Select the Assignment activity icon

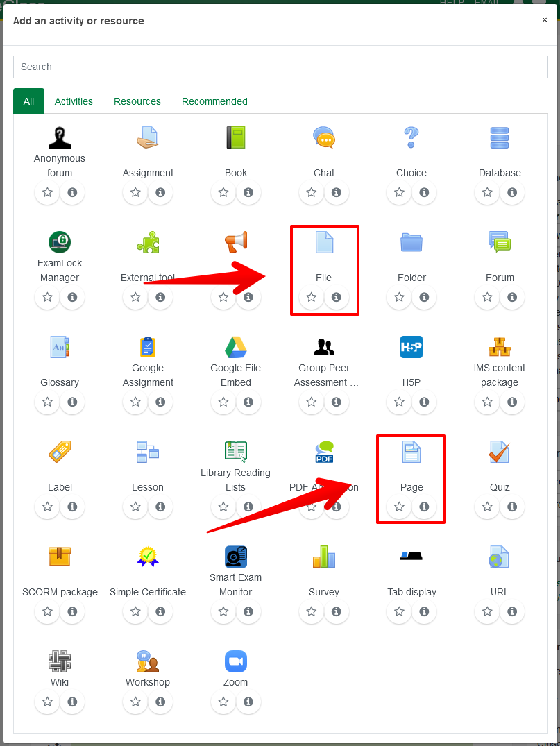coord(148,137)
